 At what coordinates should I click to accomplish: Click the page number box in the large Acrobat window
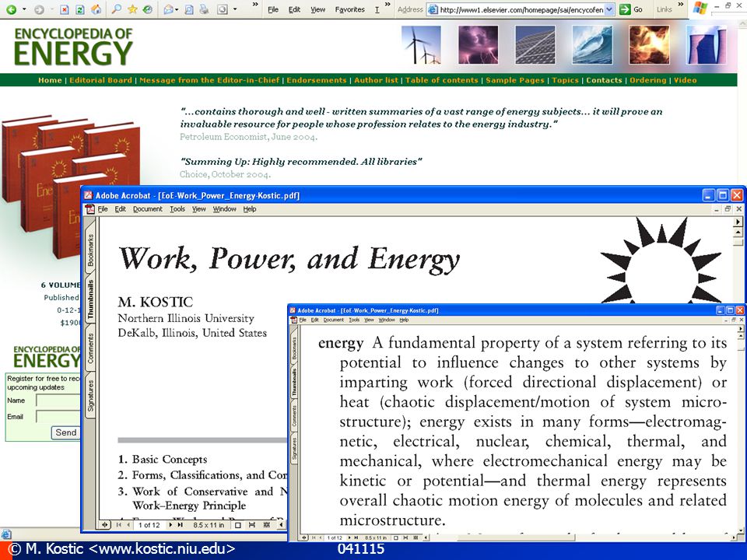pyautogui.click(x=149, y=525)
